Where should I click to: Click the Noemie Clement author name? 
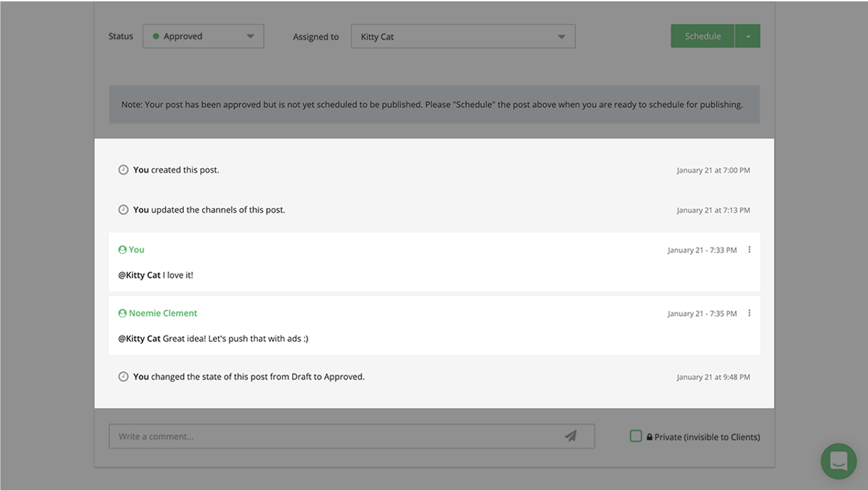point(163,313)
